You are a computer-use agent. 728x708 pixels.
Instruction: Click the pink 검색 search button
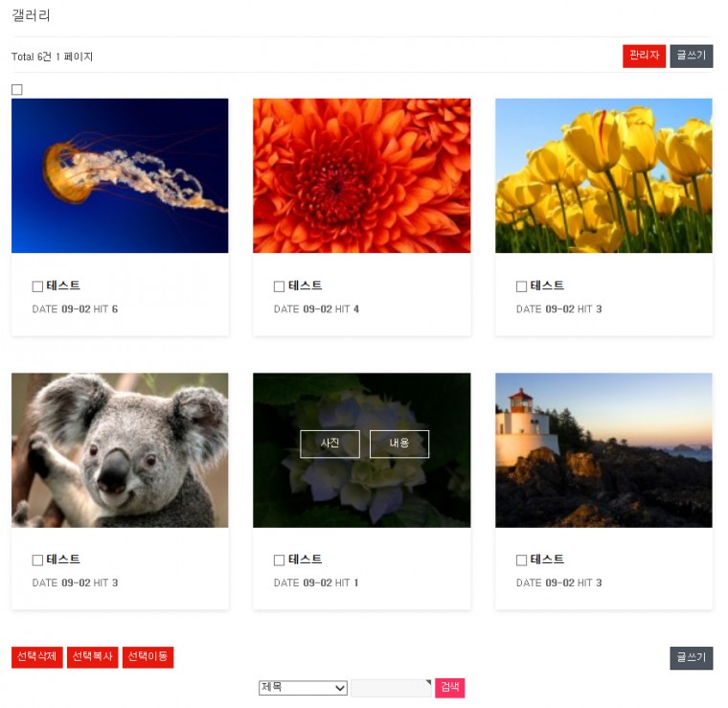449,688
